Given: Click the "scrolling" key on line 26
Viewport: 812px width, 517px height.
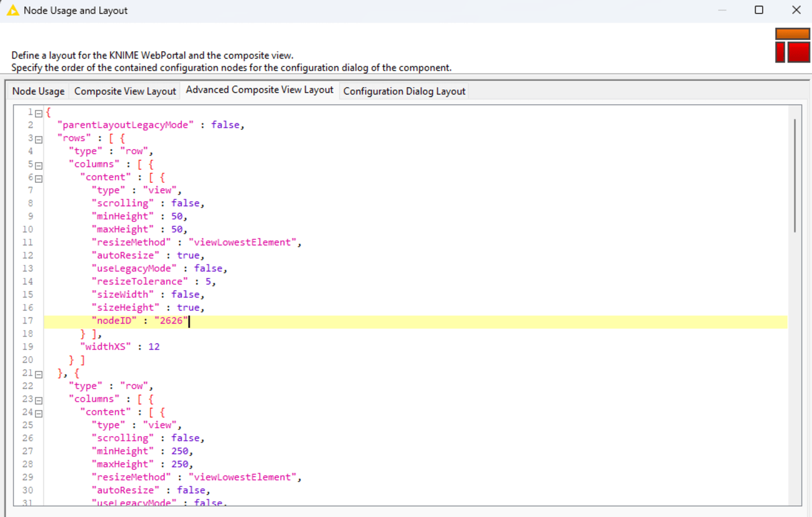Looking at the screenshot, I should pyautogui.click(x=123, y=438).
